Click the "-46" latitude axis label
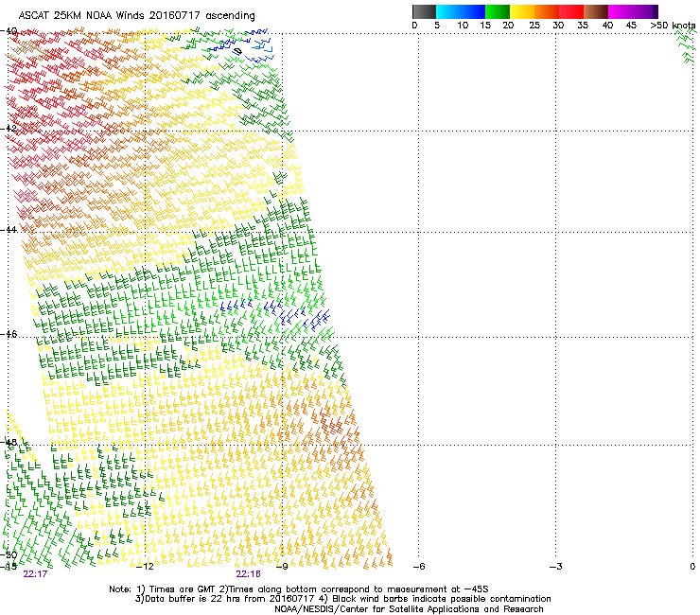 [x=9, y=334]
